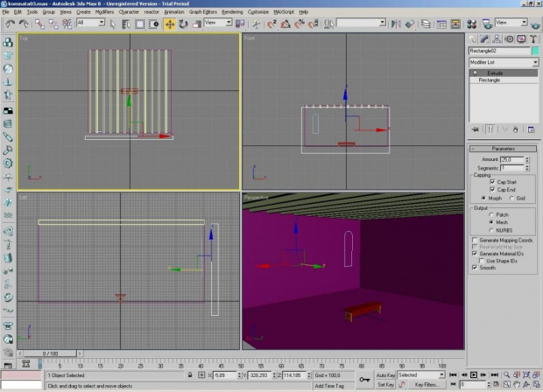Open the Rendering menu
Screen dimensions: 543x392
[232, 11]
